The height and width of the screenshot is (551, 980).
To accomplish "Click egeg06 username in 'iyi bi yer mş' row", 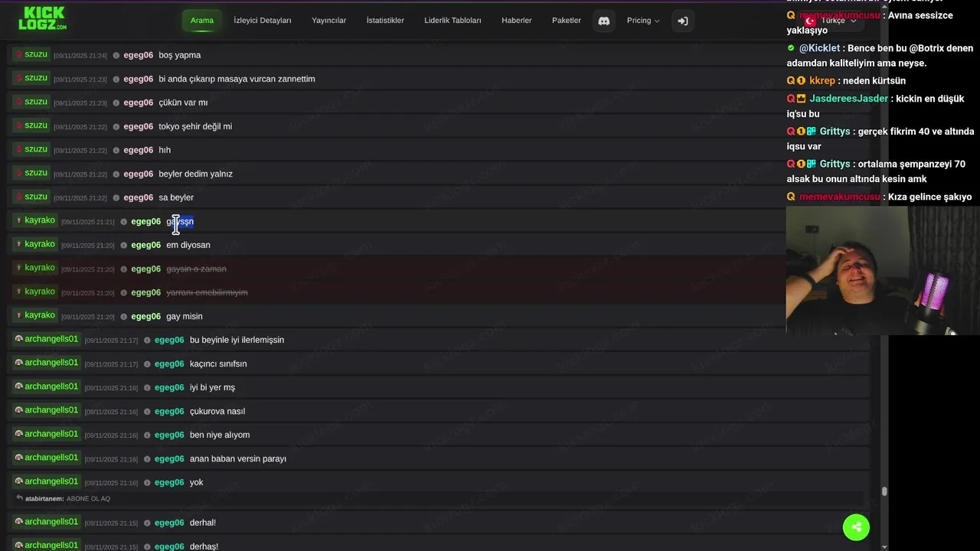I will (169, 387).
